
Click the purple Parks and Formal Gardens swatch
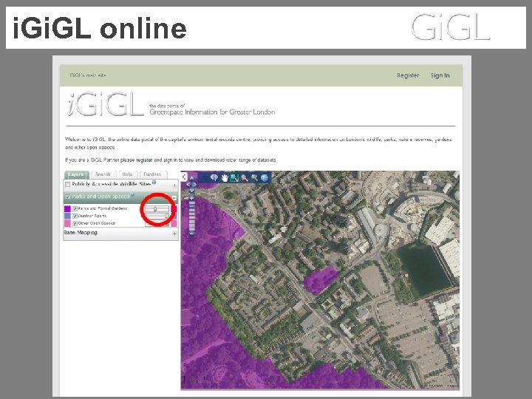click(67, 208)
